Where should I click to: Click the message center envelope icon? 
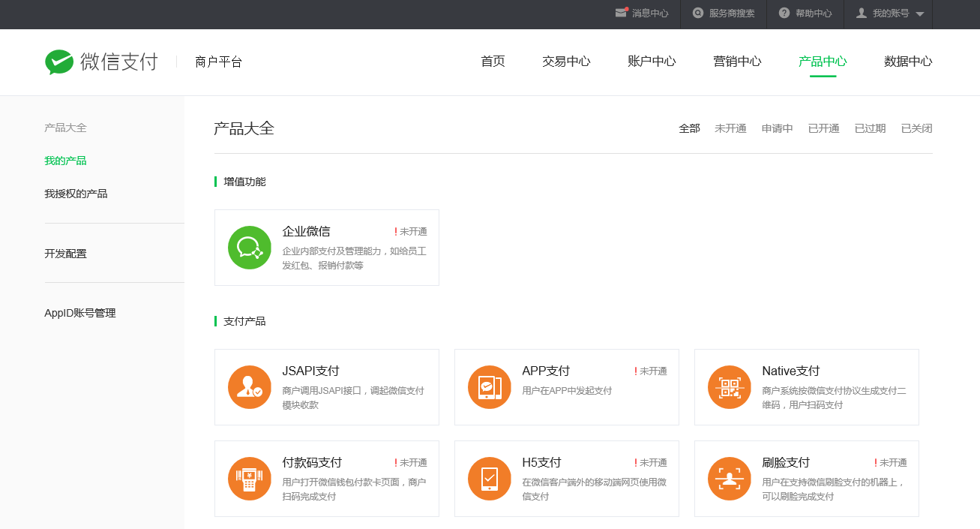click(x=621, y=13)
